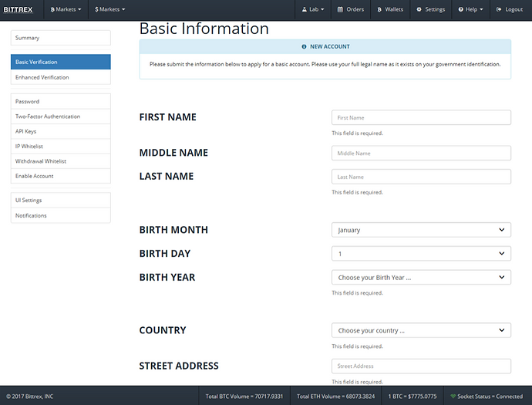Expand the Help dropdown menu
Screen dimensions: 532x405
(470, 9)
